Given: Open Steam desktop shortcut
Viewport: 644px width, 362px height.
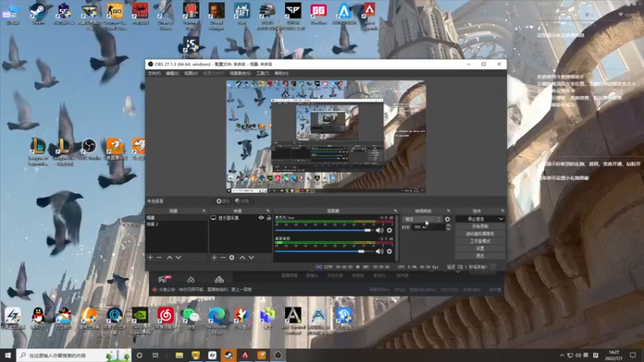Looking at the screenshot, I should [x=38, y=14].
